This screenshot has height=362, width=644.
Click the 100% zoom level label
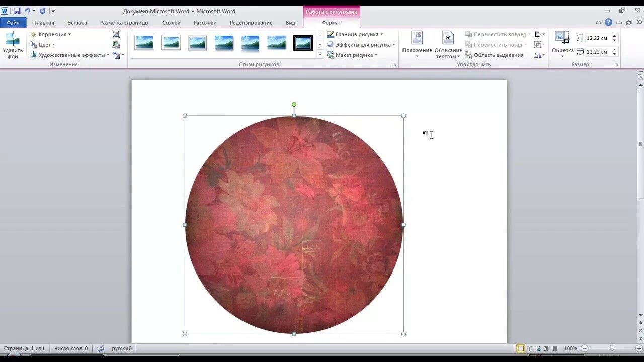(x=570, y=348)
